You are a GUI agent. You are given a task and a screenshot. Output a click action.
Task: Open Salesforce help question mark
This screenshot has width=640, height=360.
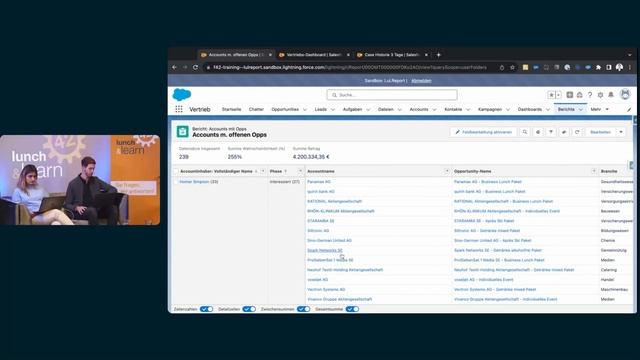pyautogui.click(x=590, y=95)
